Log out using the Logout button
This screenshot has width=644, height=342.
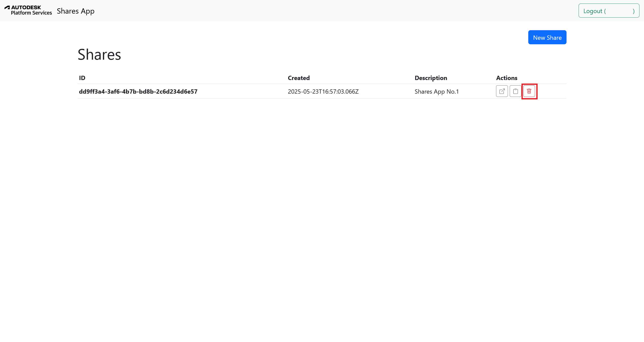pos(609,11)
